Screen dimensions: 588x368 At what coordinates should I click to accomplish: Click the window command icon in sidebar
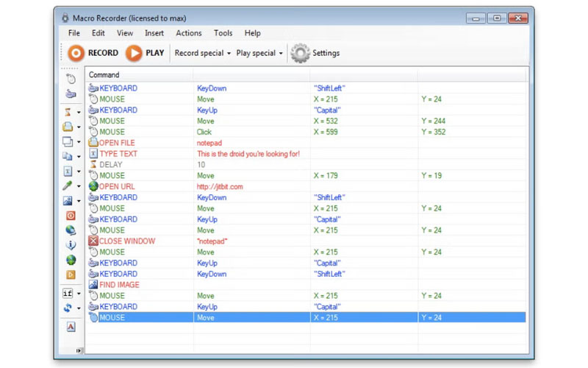coord(68,141)
